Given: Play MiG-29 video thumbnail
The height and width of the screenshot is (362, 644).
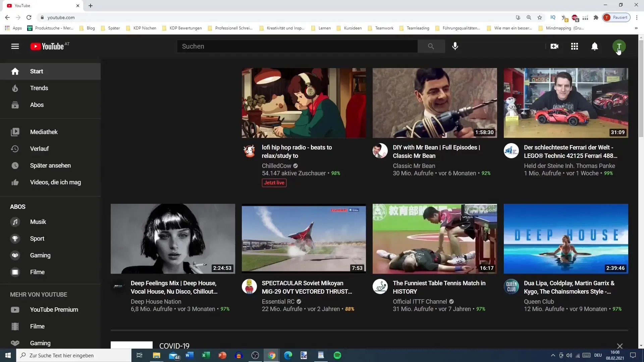Looking at the screenshot, I should (x=304, y=239).
